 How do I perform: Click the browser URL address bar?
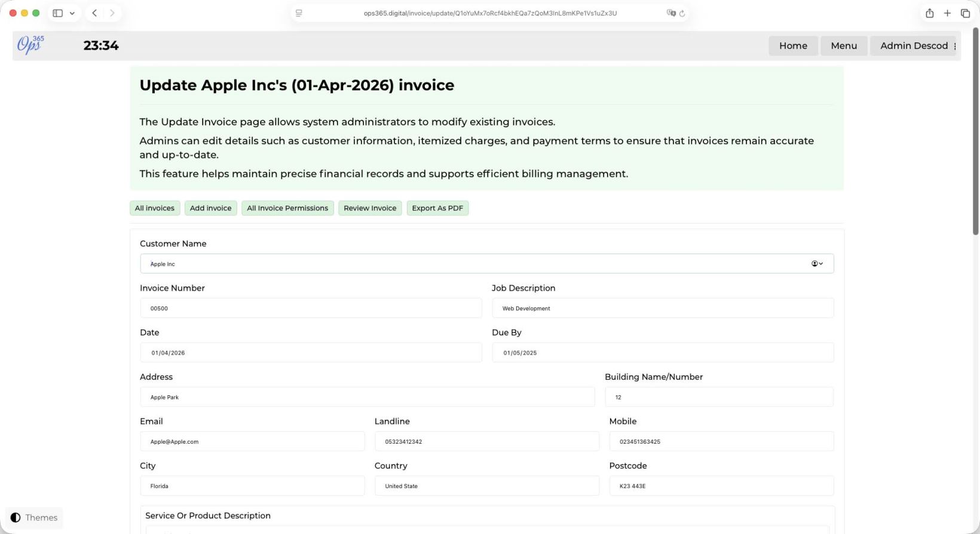(490, 13)
